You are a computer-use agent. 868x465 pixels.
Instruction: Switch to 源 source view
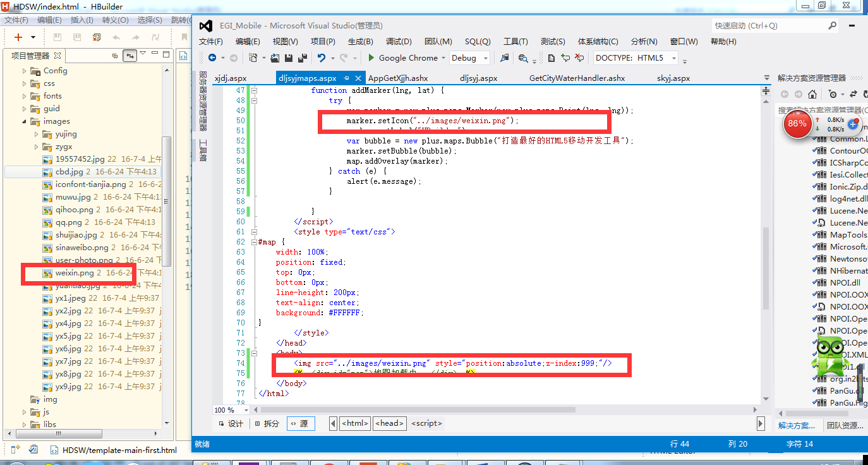tap(301, 423)
